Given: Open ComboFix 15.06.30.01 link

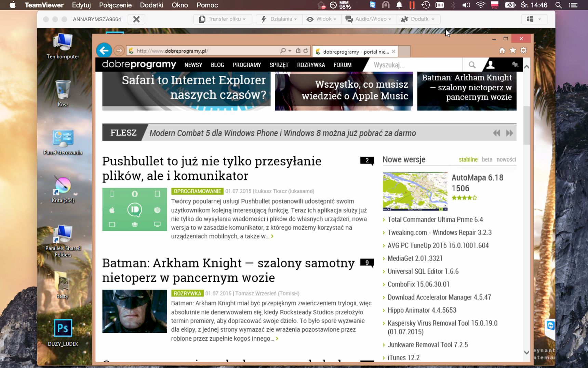Looking at the screenshot, I should click(418, 284).
